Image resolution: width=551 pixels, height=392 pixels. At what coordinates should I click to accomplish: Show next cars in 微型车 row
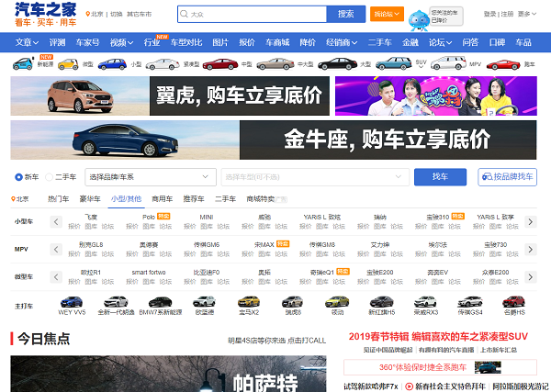point(531,277)
